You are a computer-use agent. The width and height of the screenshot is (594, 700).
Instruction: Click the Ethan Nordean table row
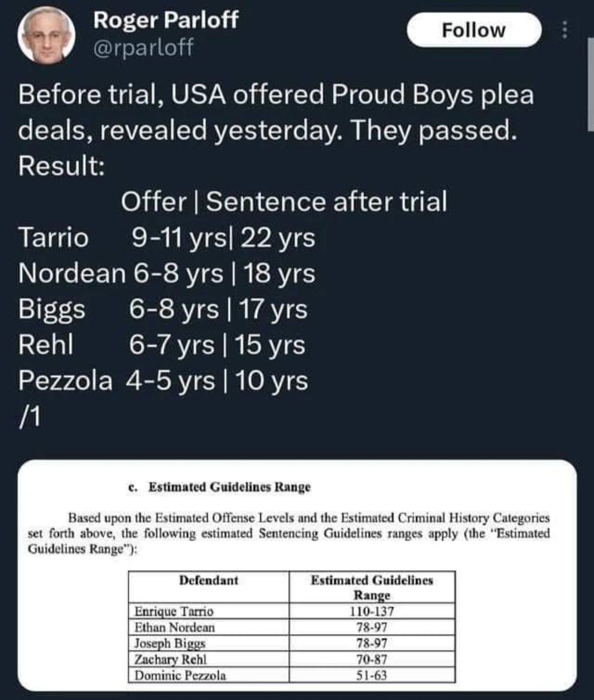tap(291, 627)
